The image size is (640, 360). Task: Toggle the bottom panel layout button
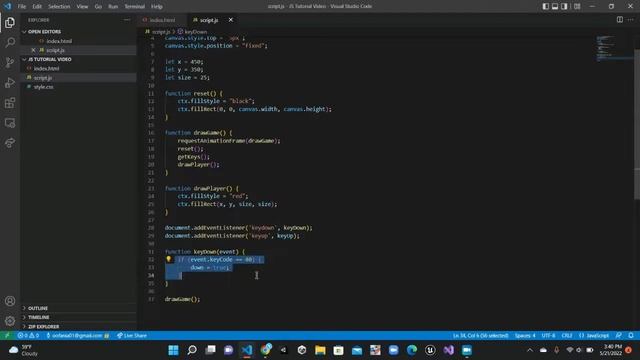tap(555, 6)
